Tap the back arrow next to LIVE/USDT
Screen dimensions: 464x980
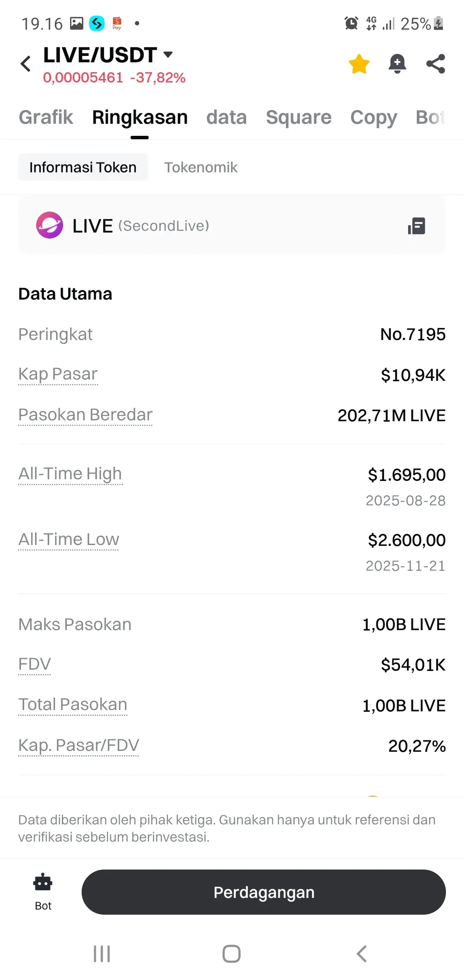pyautogui.click(x=26, y=64)
